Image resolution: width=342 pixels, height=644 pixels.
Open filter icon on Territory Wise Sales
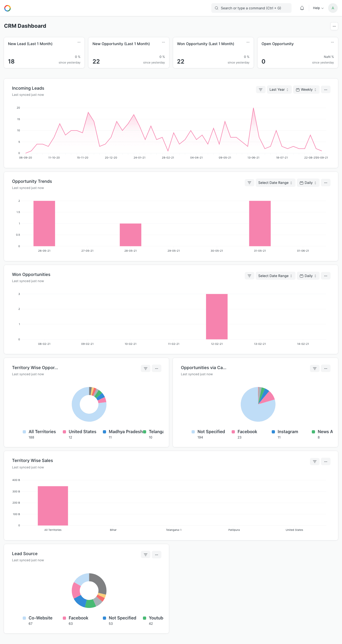315,461
